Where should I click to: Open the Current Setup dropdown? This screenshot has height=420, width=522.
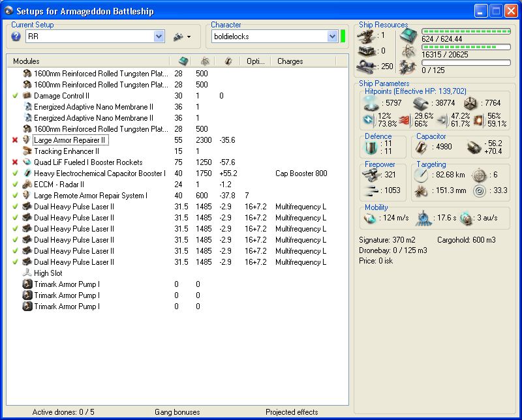(x=159, y=37)
